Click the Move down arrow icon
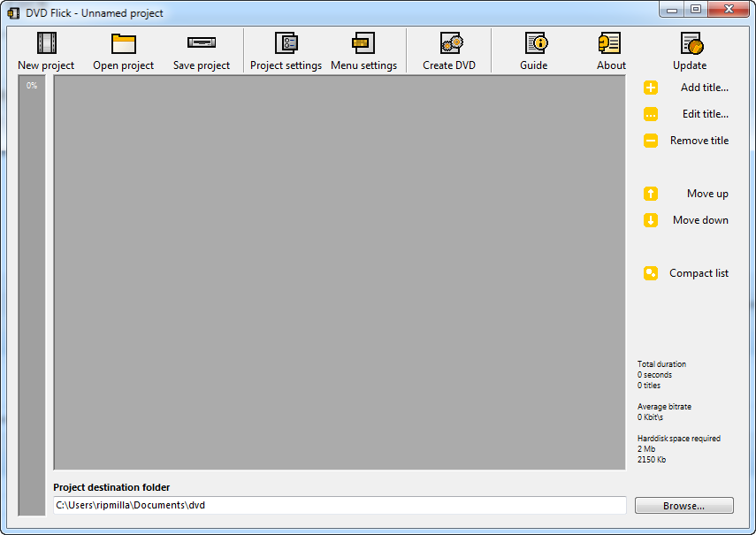The height and width of the screenshot is (535, 756). tap(651, 220)
